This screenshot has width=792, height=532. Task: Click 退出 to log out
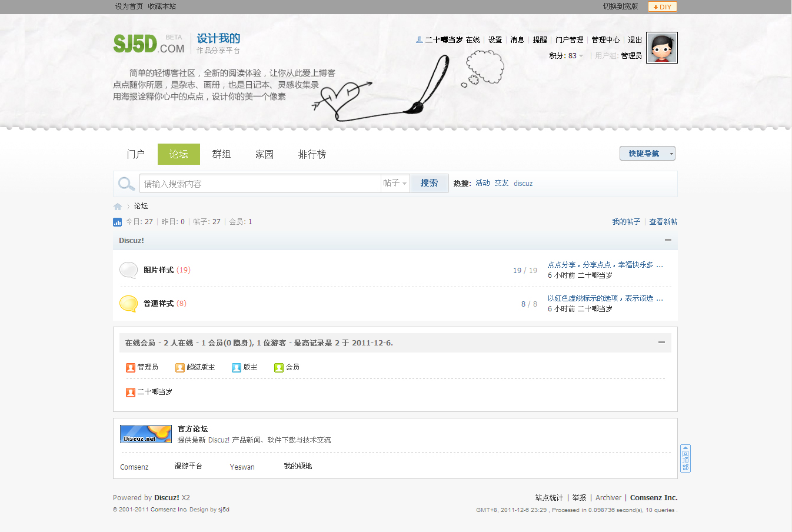[x=635, y=40]
